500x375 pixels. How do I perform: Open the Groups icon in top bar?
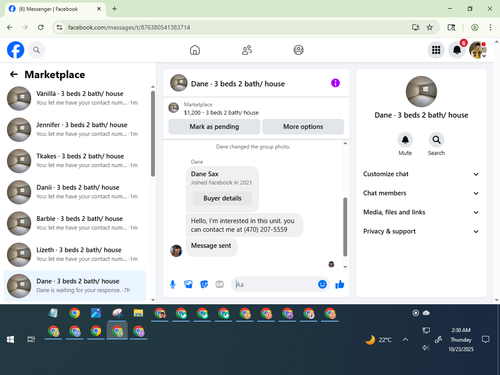pos(298,50)
